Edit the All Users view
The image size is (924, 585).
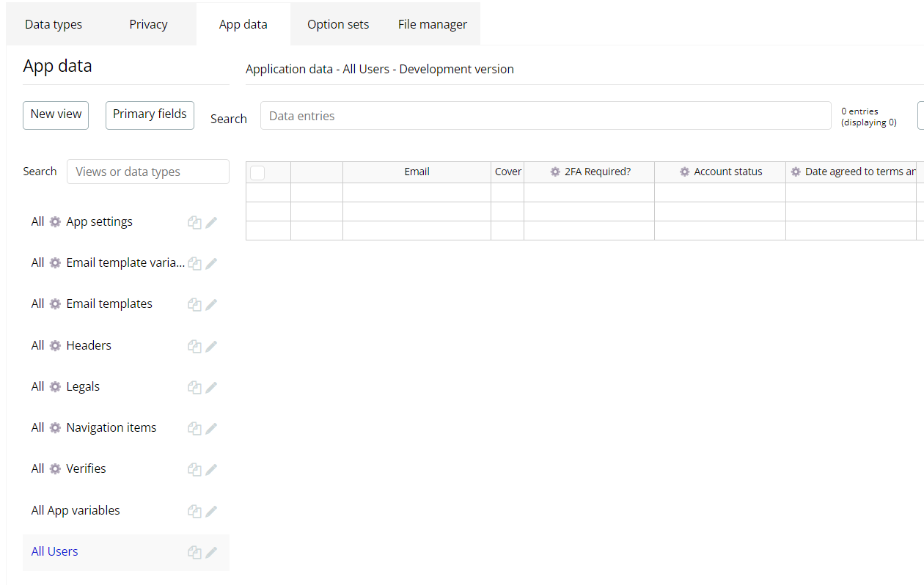(x=211, y=552)
